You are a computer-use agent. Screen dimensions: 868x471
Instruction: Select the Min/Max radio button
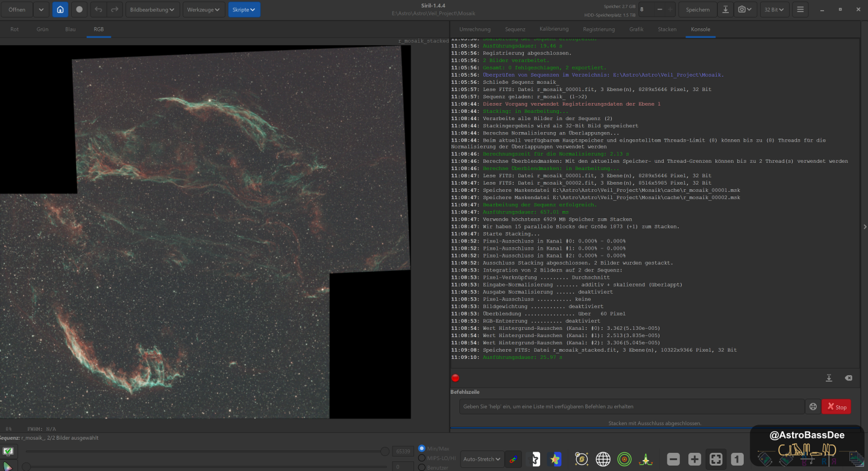point(421,449)
